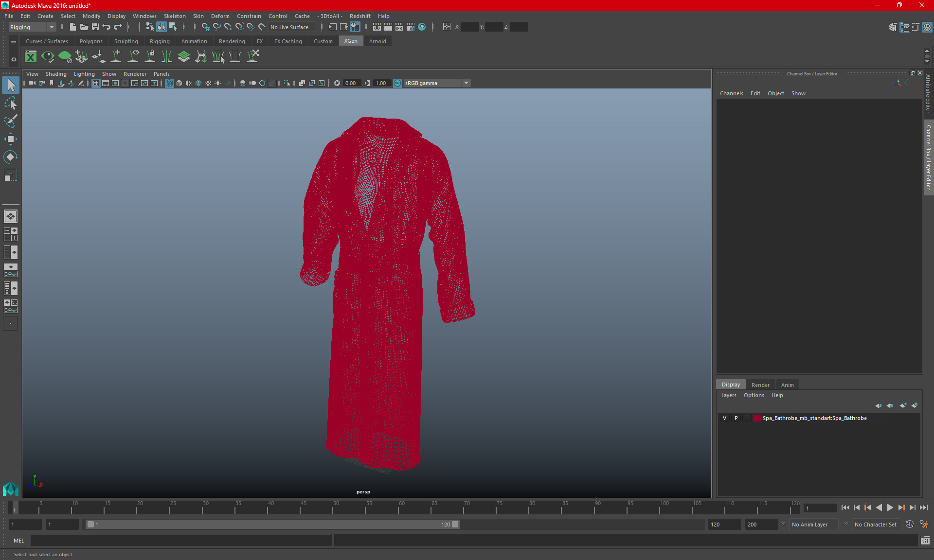The image size is (934, 560).
Task: Toggle the color management sRGB button
Action: [397, 83]
